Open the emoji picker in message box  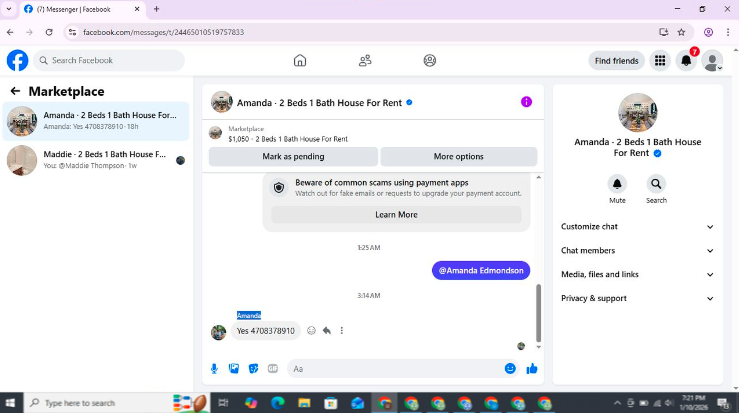pos(509,369)
